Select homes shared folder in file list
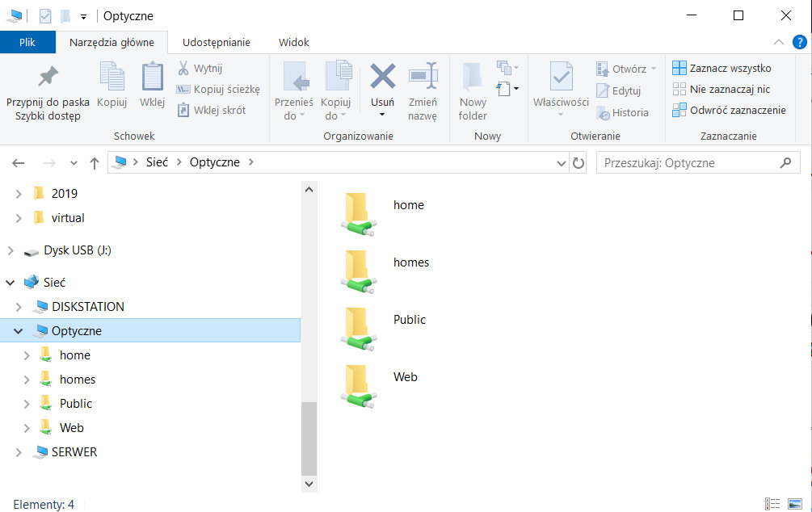The height and width of the screenshot is (512, 812). tap(385, 271)
